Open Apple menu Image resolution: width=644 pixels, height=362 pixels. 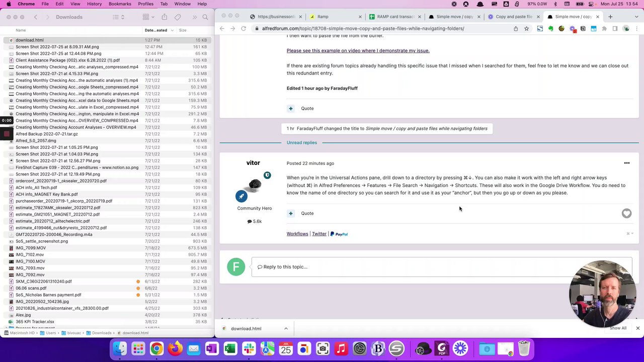(9, 4)
